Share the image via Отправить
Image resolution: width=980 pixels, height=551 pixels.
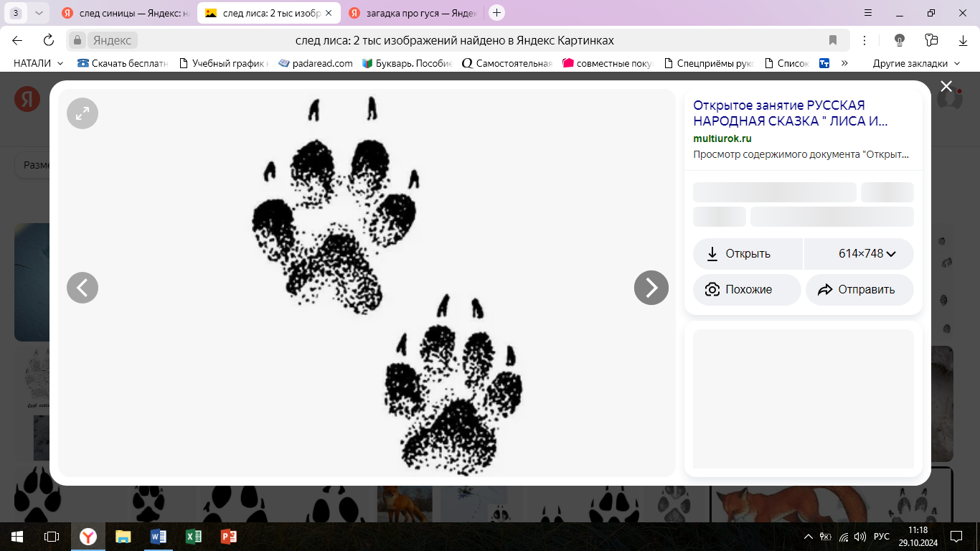[859, 290]
